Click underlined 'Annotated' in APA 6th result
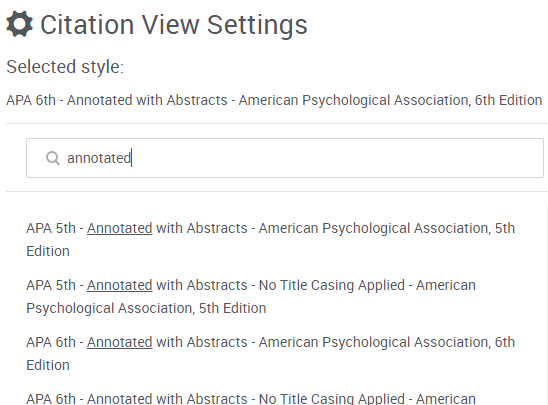The height and width of the screenshot is (405, 548). [120, 342]
